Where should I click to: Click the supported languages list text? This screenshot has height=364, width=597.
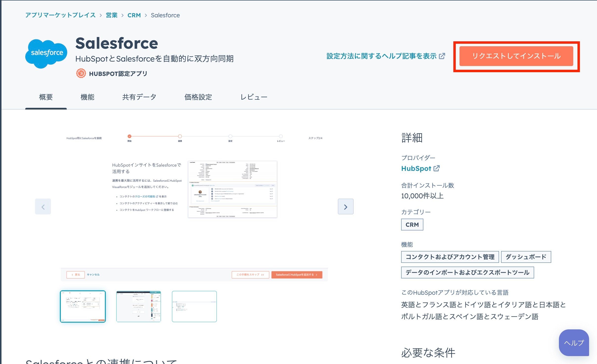(x=483, y=311)
